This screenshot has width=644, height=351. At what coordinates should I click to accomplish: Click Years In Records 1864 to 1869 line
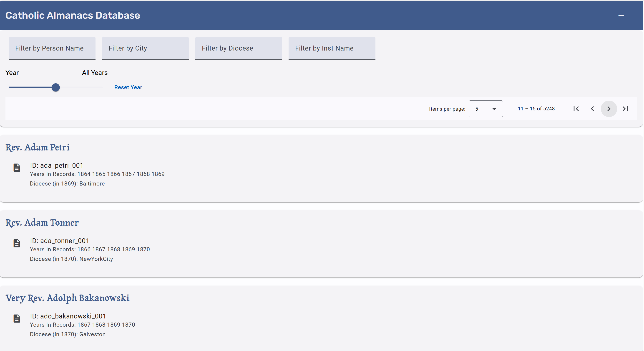[97, 174]
